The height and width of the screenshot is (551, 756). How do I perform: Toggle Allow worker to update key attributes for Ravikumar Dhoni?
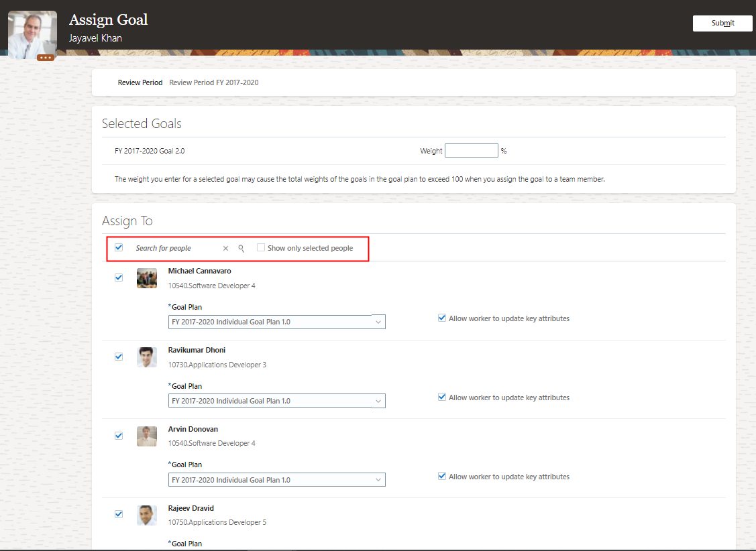tap(441, 397)
